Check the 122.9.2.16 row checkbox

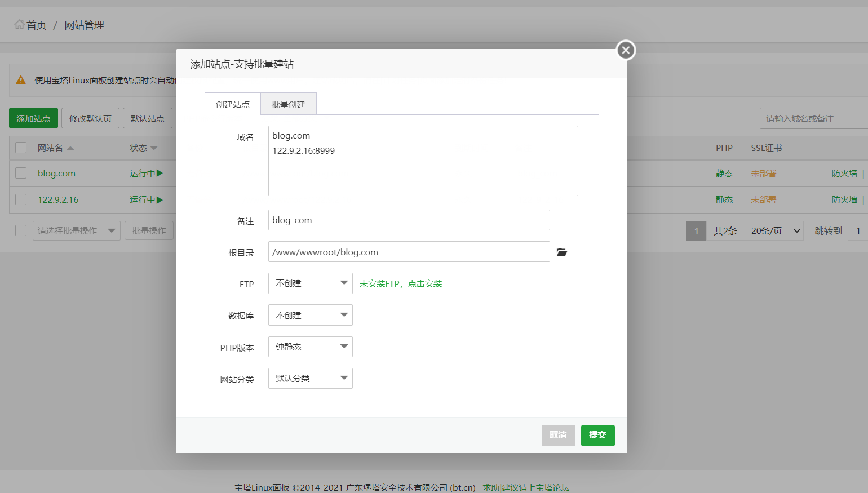pos(21,199)
